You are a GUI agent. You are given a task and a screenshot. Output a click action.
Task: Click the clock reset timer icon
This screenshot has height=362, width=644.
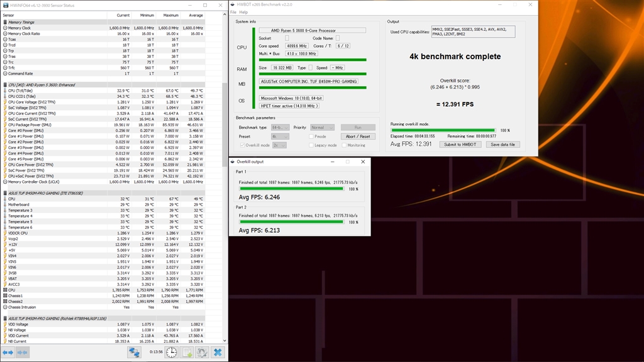171,353
